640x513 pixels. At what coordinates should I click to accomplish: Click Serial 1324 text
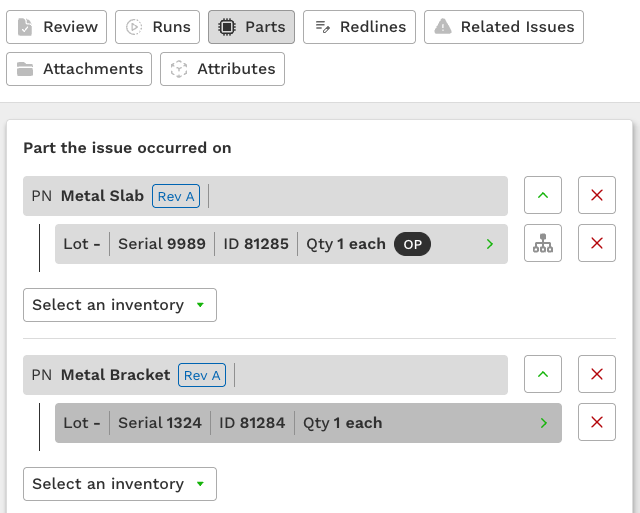point(160,423)
